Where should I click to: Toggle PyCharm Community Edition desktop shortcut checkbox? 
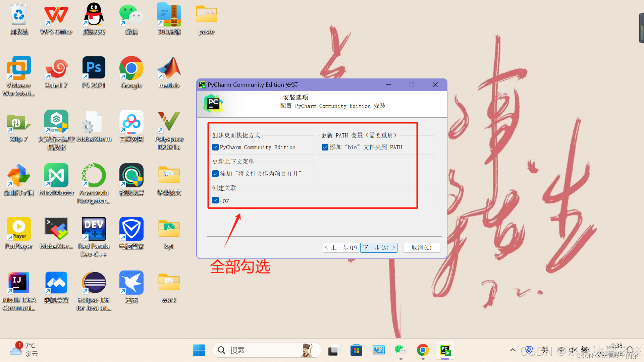coord(215,147)
